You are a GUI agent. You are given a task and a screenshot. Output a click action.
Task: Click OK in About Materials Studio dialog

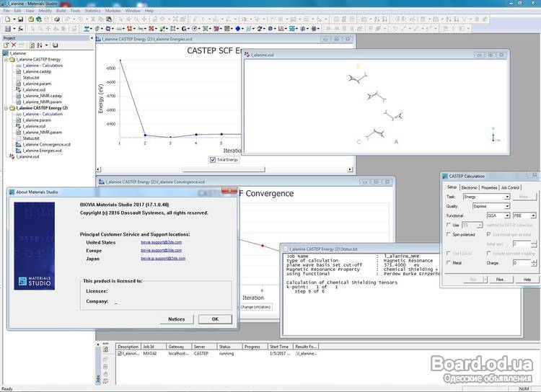tap(215, 319)
